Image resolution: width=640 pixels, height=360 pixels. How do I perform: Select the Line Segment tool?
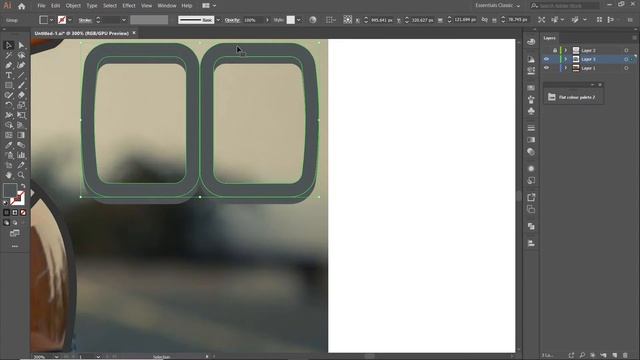[21, 75]
